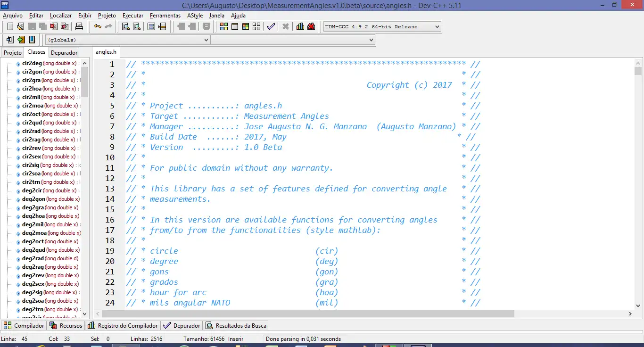Click the Find magnifier toolbar icon
Viewport: 644px width, 347px height.
tap(126, 26)
